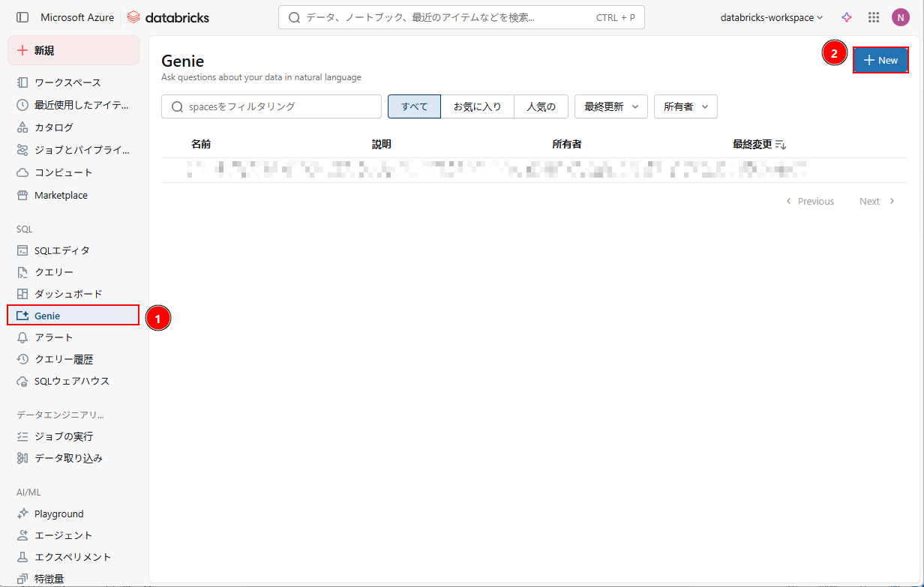Viewport: 924px width, 587px height.
Task: Open the databricks-workspace switcher dropdown
Action: click(771, 17)
